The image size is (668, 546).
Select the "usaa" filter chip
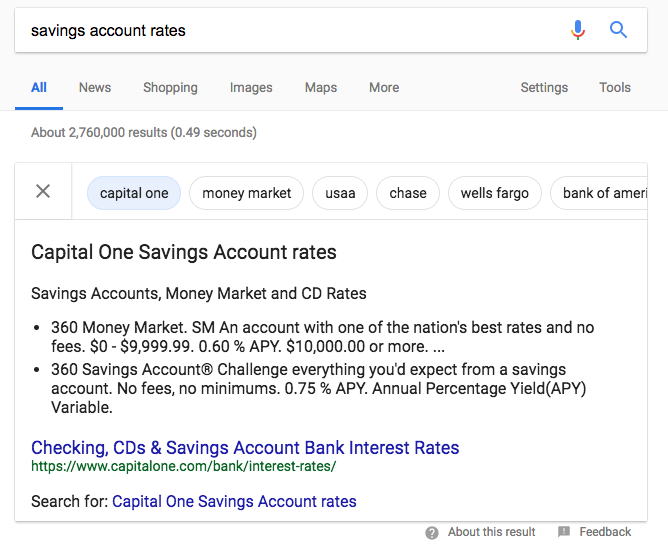(x=340, y=193)
